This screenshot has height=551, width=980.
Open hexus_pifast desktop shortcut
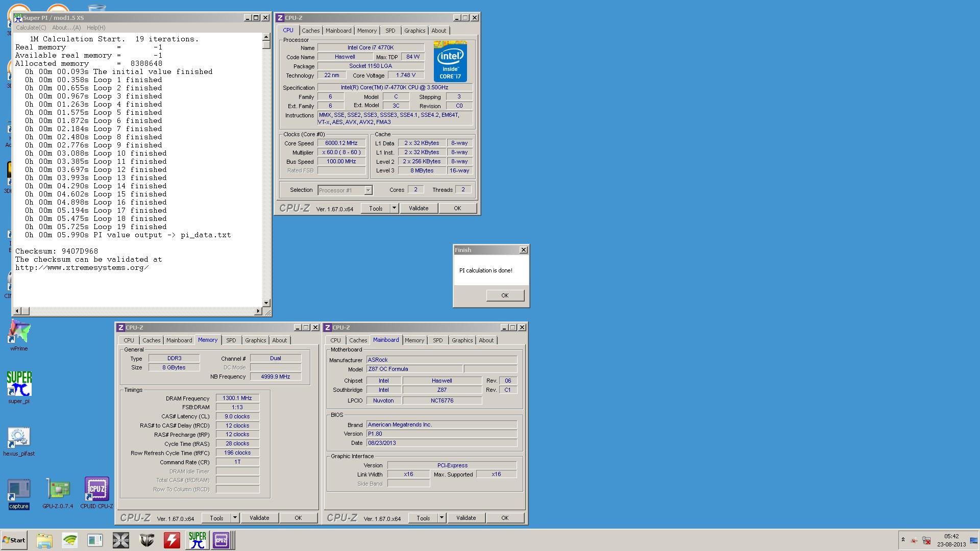[x=19, y=441]
